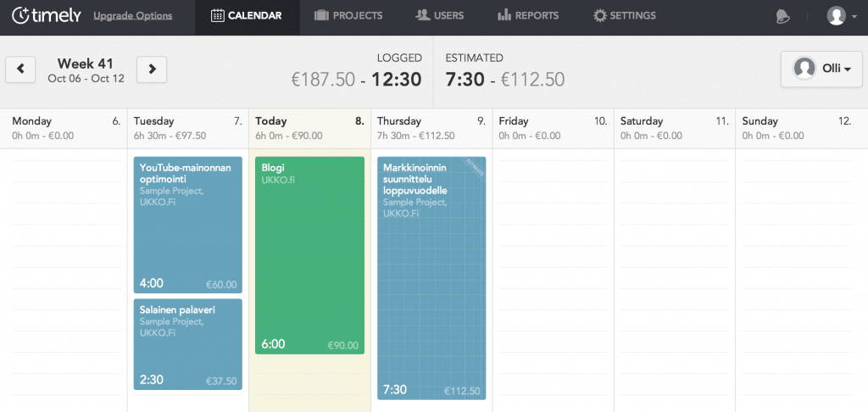Switch to the Reports tab
Screen dimensions: 868x412
(x=527, y=16)
